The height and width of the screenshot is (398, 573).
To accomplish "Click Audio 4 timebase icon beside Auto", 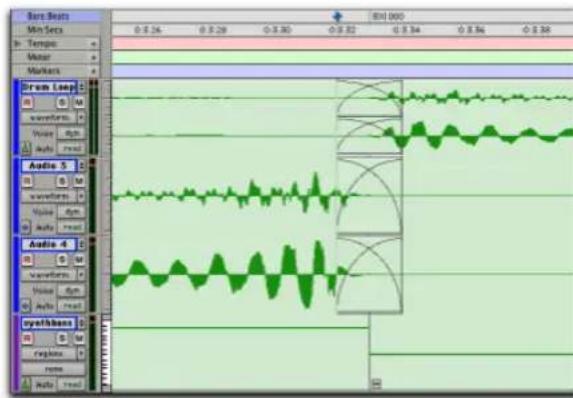I will pos(26,306).
